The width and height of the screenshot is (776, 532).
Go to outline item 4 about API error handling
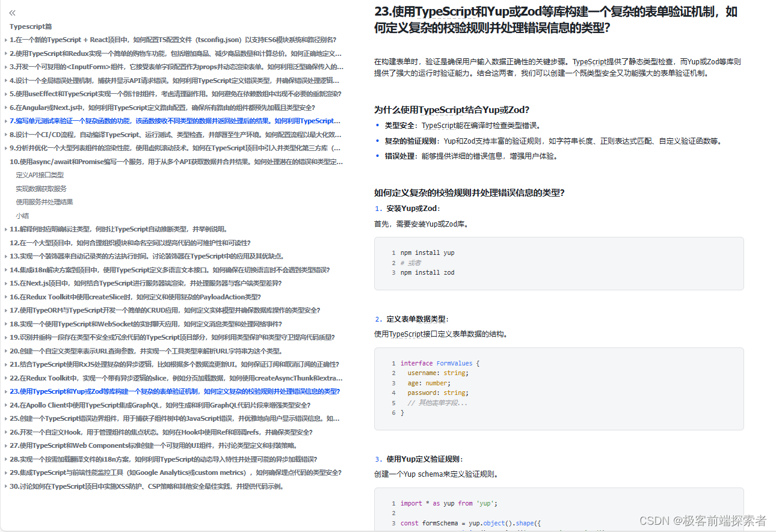[x=176, y=81]
